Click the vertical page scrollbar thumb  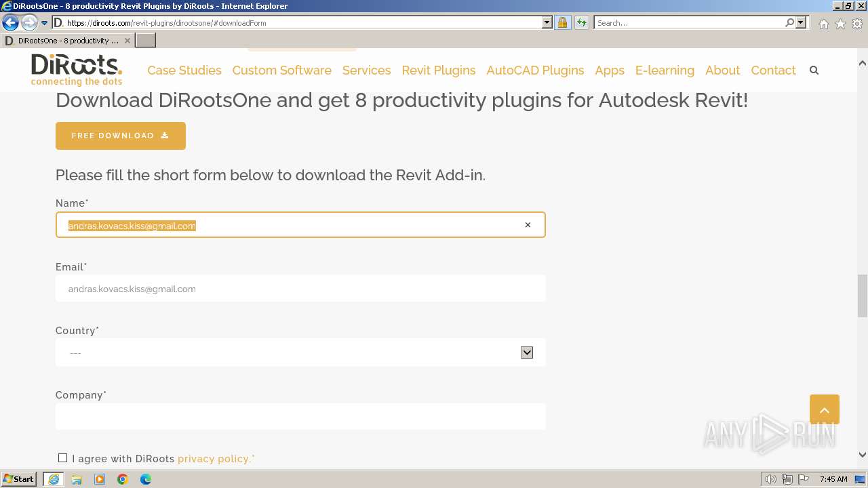coord(862,295)
